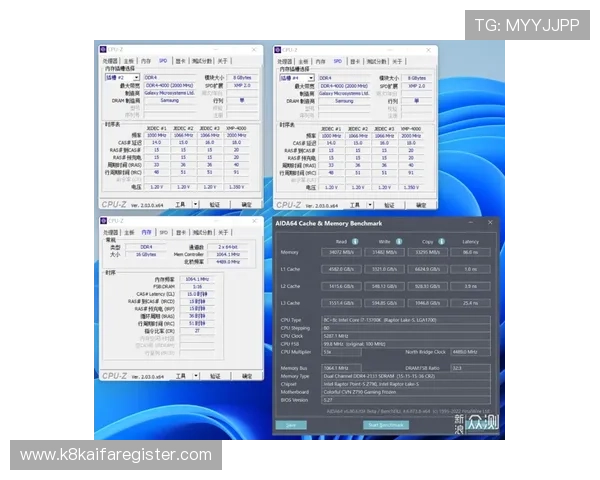600x480 pixels.
Task: Click the Save button in AIDA64
Action: point(291,425)
